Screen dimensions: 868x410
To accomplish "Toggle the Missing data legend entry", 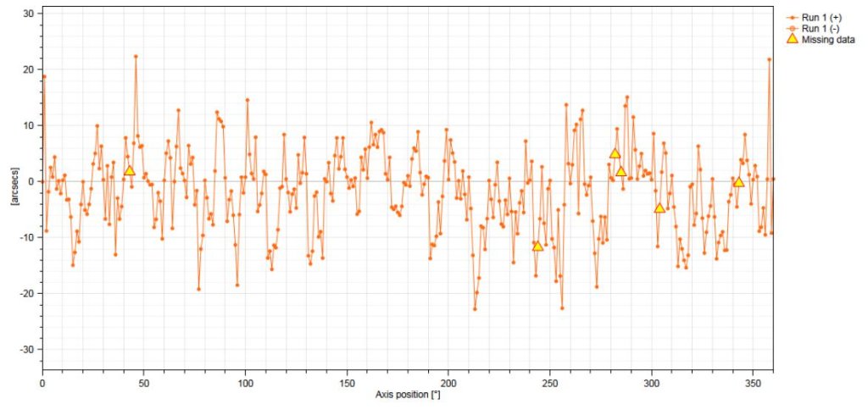I will click(821, 39).
